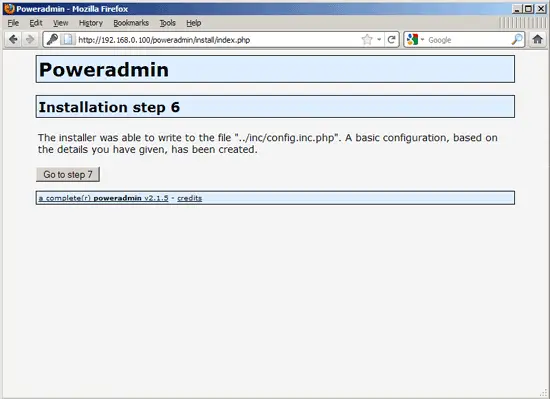550x399 pixels.
Task: Click the Poweradmin page heading
Action: point(104,69)
